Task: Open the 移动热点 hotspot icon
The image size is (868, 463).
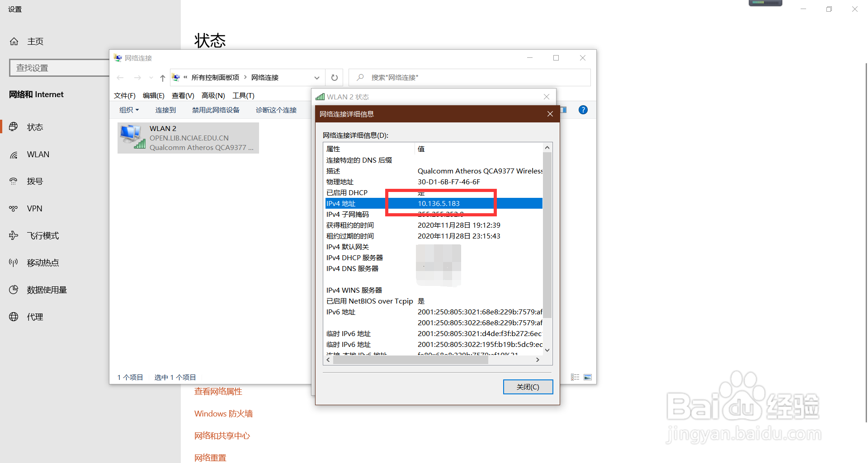Action: pos(14,263)
